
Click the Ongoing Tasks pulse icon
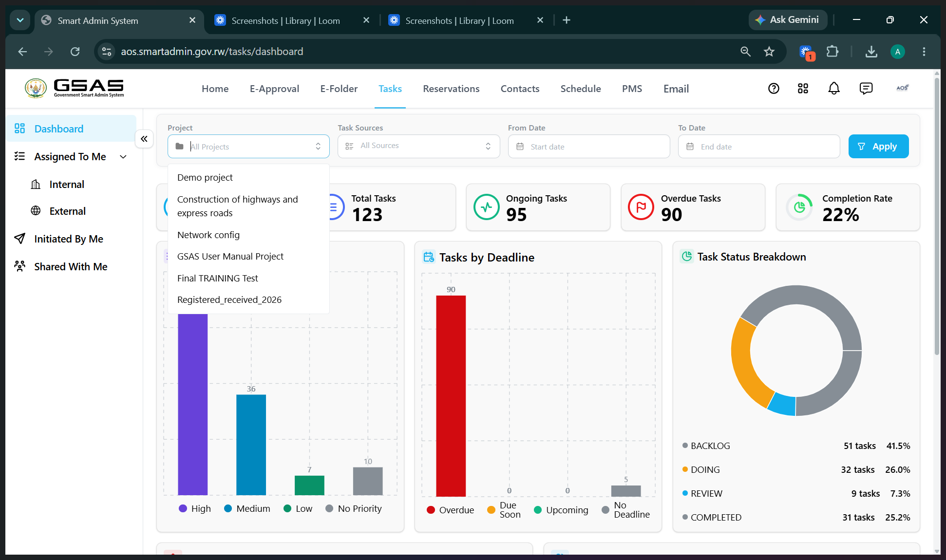pyautogui.click(x=487, y=207)
